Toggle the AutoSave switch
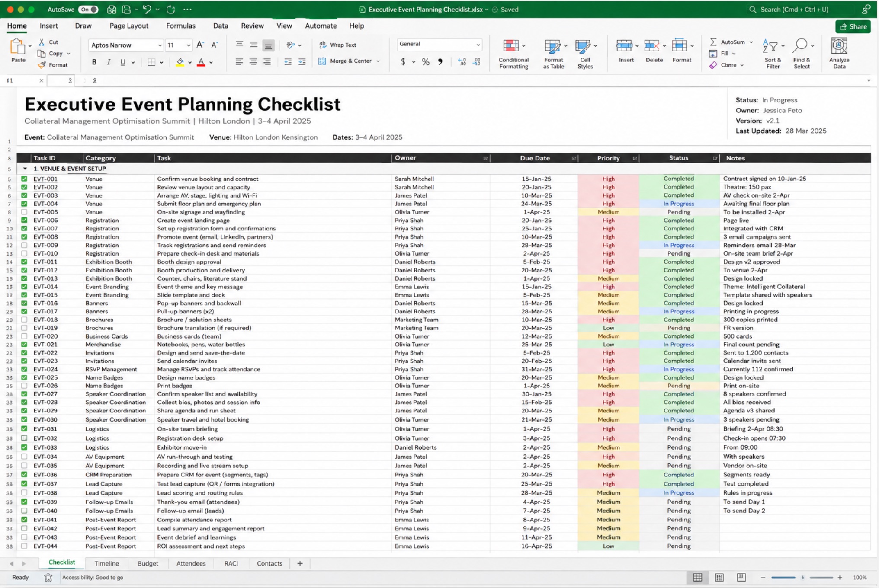Viewport: 879px width, 588px height. tap(88, 10)
